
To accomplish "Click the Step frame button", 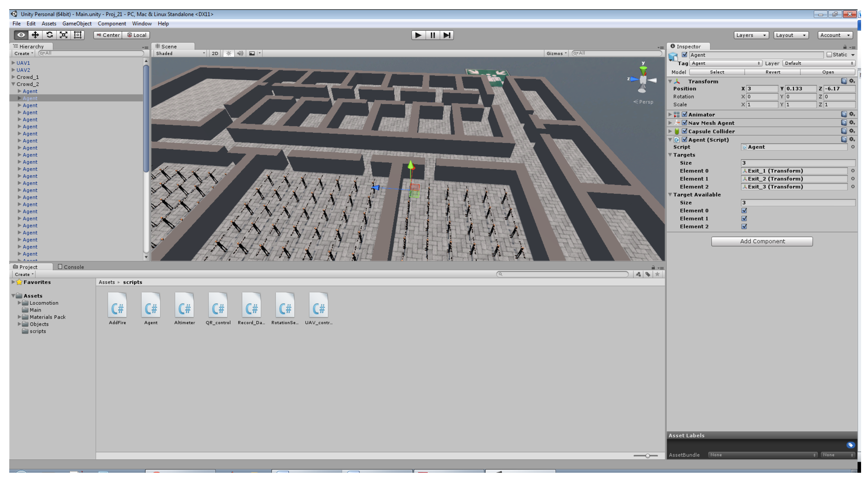I will tap(447, 35).
